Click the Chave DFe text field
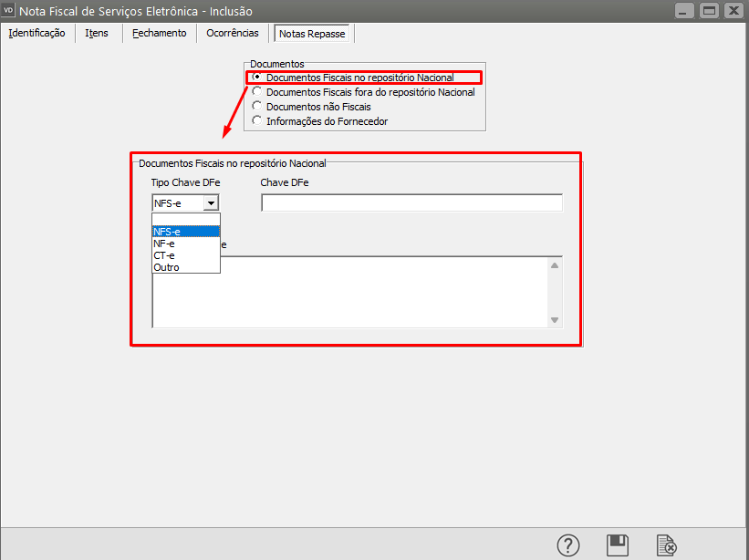Viewport: 749px width, 560px height. click(411, 203)
